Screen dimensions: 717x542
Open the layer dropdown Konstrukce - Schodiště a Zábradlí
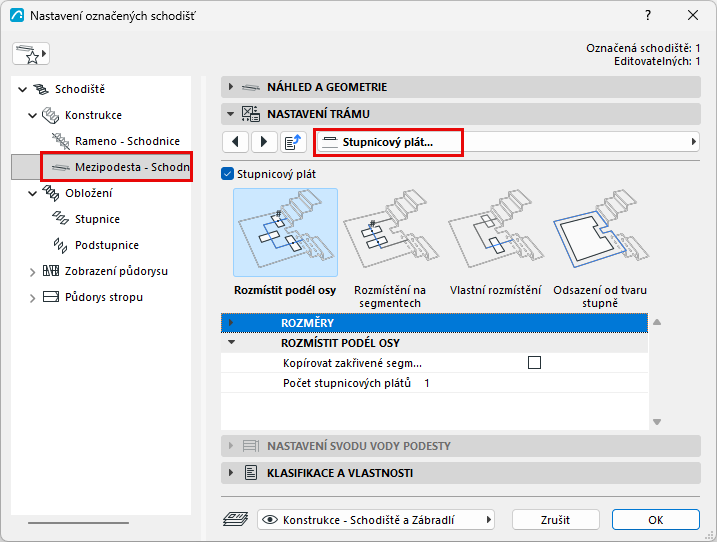(376, 520)
